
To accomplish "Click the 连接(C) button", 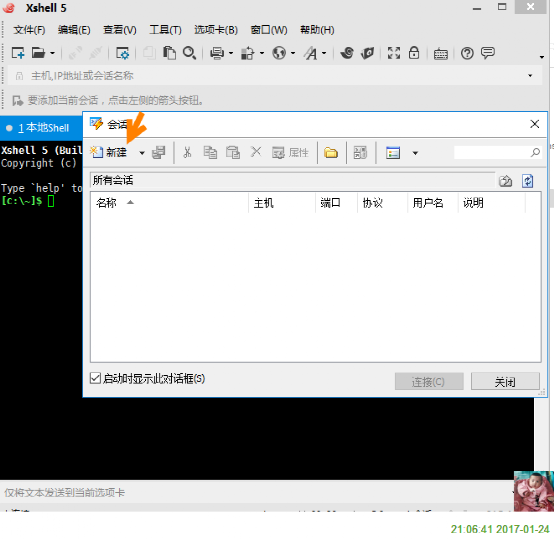I will click(x=429, y=382).
